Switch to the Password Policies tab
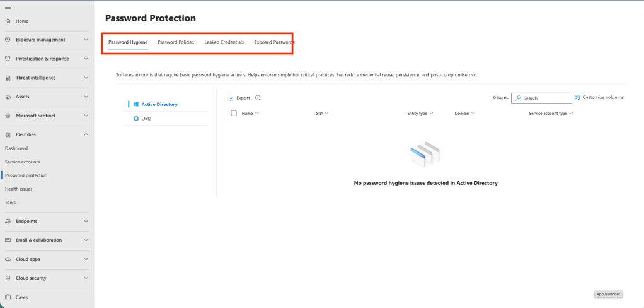This screenshot has width=644, height=308. tap(176, 42)
